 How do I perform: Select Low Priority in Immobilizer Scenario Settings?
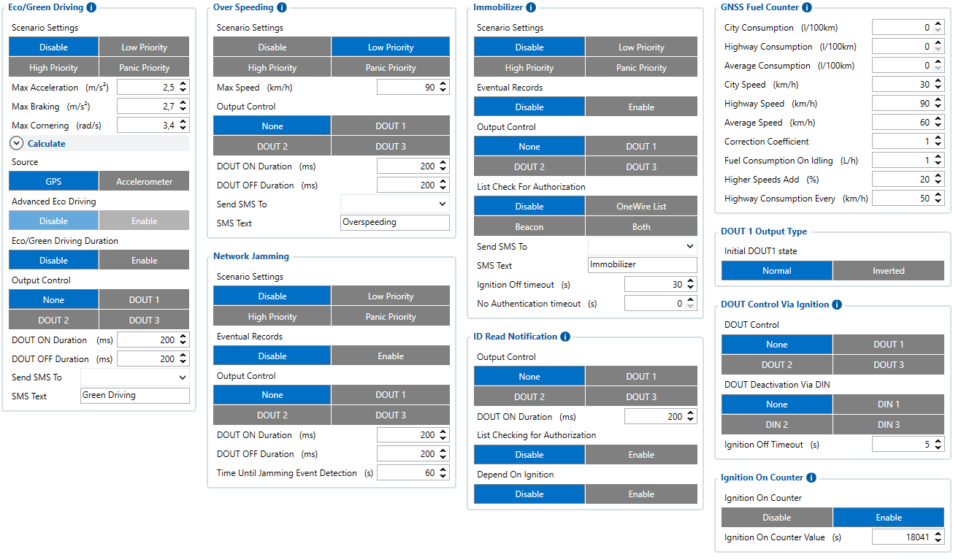[641, 47]
